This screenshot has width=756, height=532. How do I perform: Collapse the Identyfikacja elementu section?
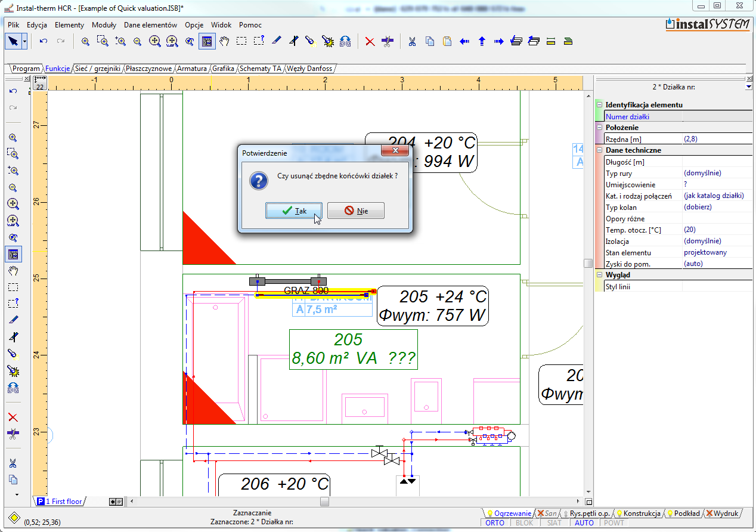point(600,105)
